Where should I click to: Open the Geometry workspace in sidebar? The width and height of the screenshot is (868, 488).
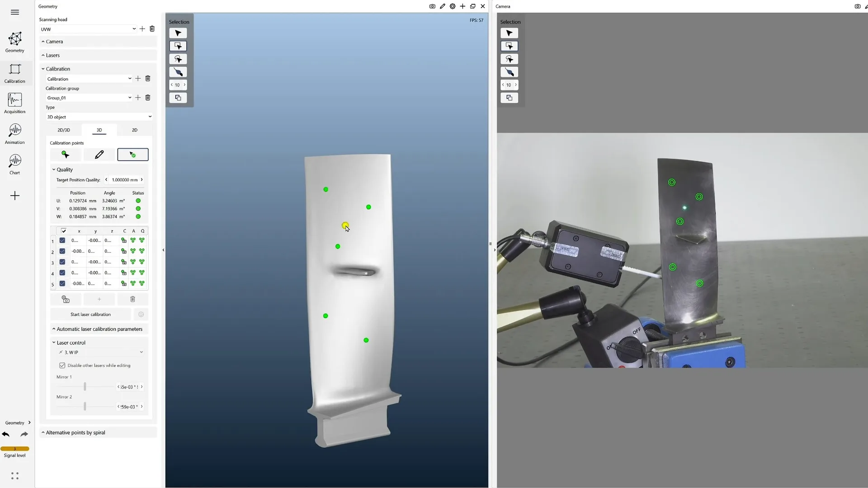point(15,42)
